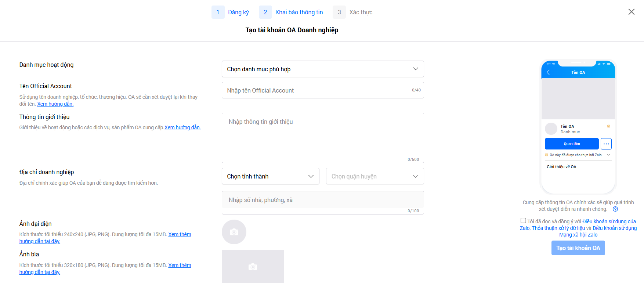Focus the 'Nhập tên Official Account' field
The image size is (644, 285).
316,90
